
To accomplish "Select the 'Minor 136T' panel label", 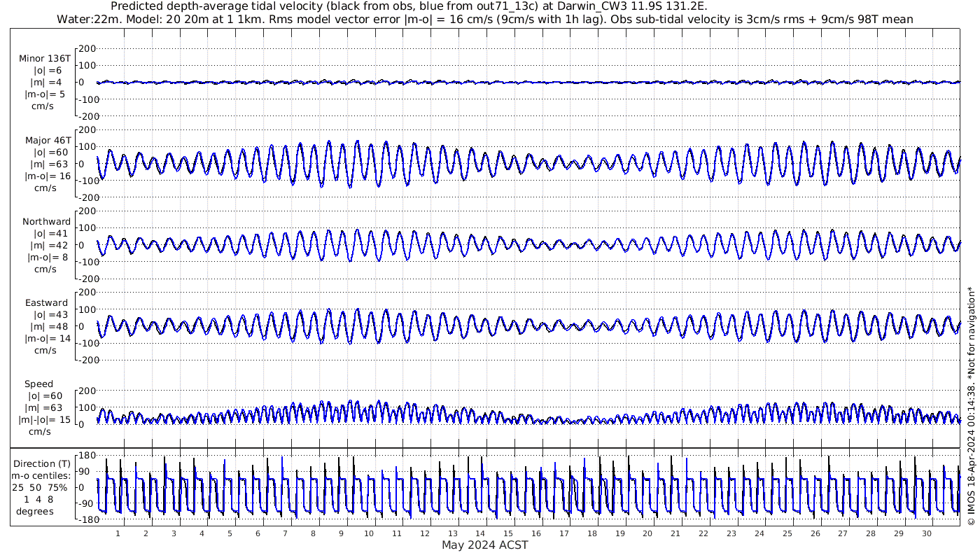I will 45,58.
